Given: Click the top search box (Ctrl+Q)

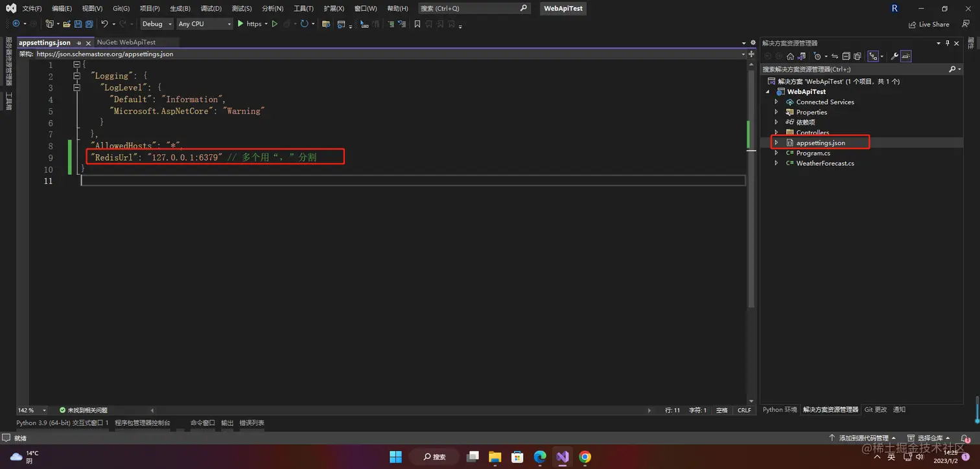Looking at the screenshot, I should pyautogui.click(x=474, y=8).
